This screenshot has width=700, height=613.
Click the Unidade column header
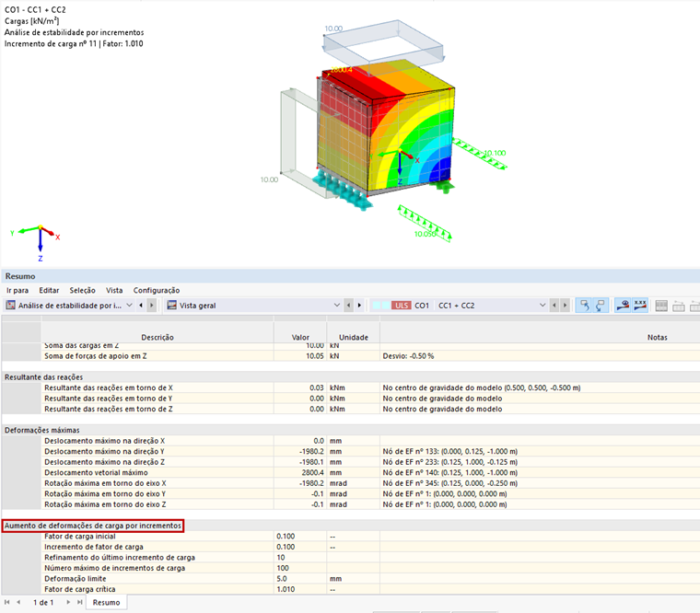click(353, 337)
